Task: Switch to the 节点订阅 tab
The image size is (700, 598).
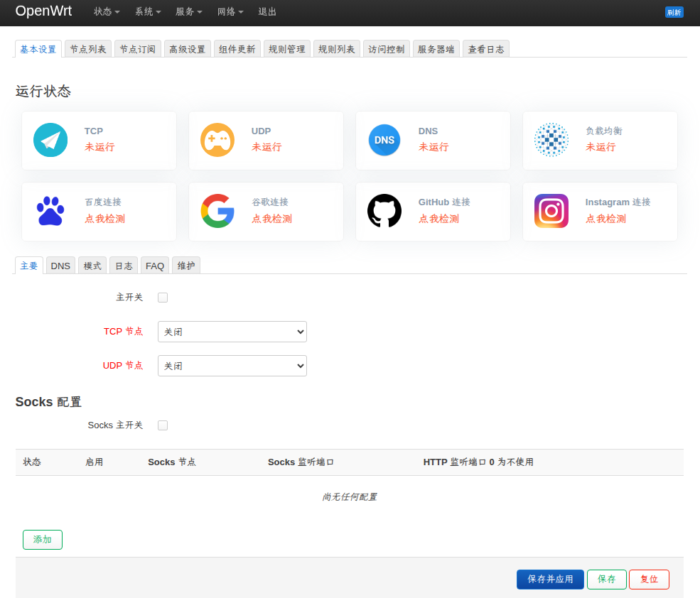Action: click(137, 49)
